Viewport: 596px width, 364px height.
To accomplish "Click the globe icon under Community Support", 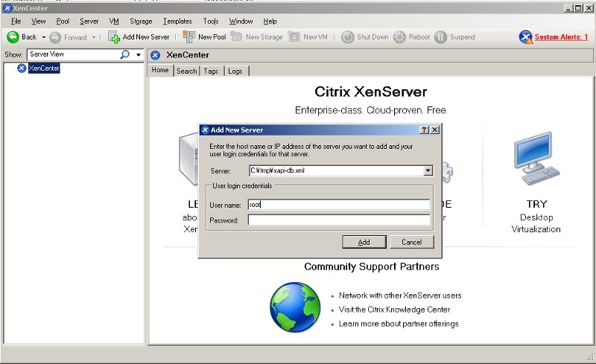I will click(295, 307).
